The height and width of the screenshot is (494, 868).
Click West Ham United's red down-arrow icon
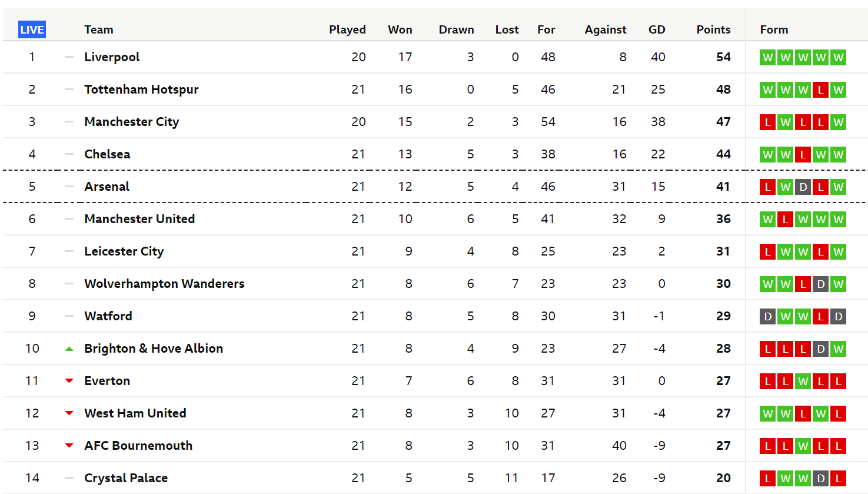point(69,413)
